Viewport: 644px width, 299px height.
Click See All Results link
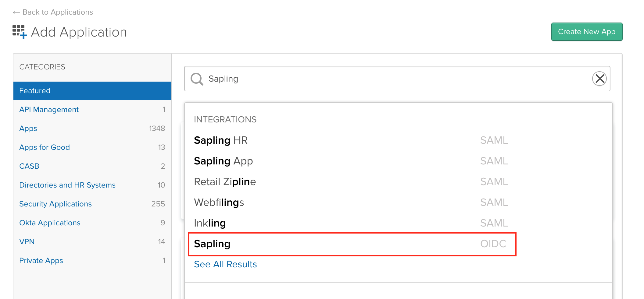pyautogui.click(x=225, y=264)
